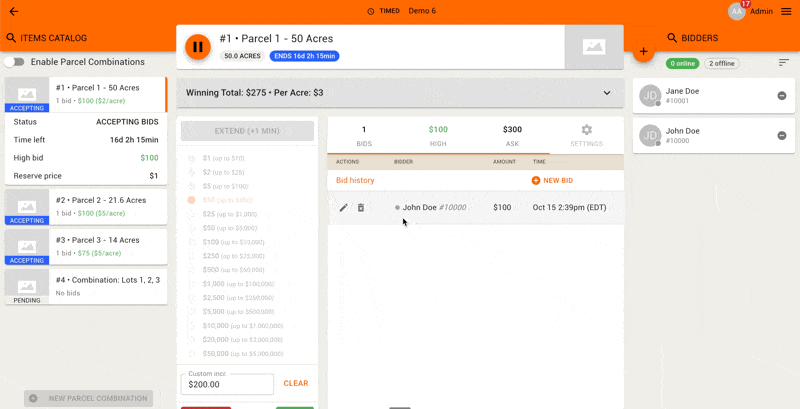Click the New Bid button
800x409 pixels.
552,180
